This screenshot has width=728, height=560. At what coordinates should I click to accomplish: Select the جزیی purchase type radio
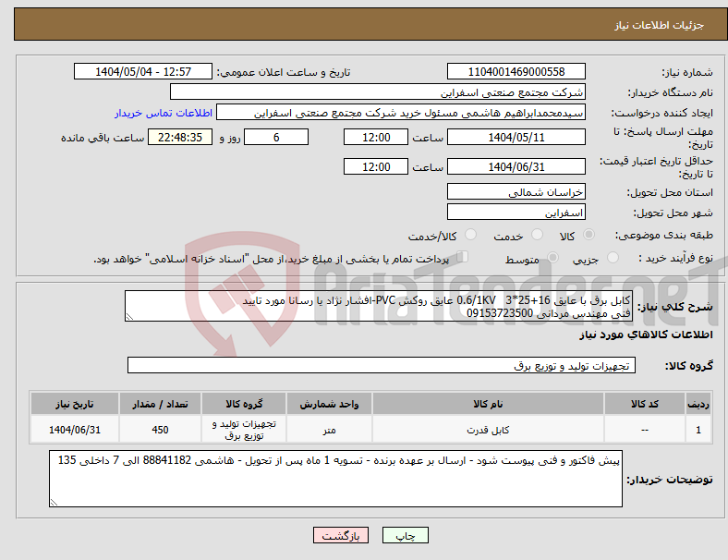pos(613,258)
